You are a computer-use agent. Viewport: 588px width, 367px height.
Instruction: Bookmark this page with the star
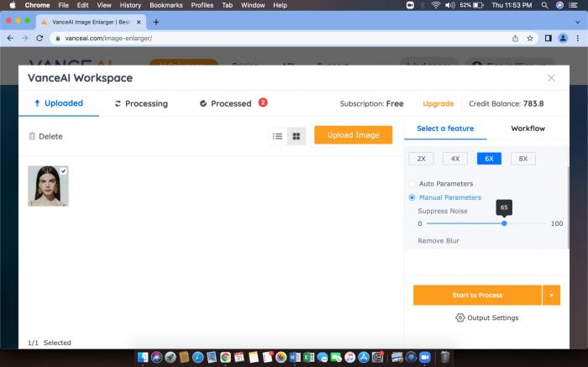pos(530,39)
